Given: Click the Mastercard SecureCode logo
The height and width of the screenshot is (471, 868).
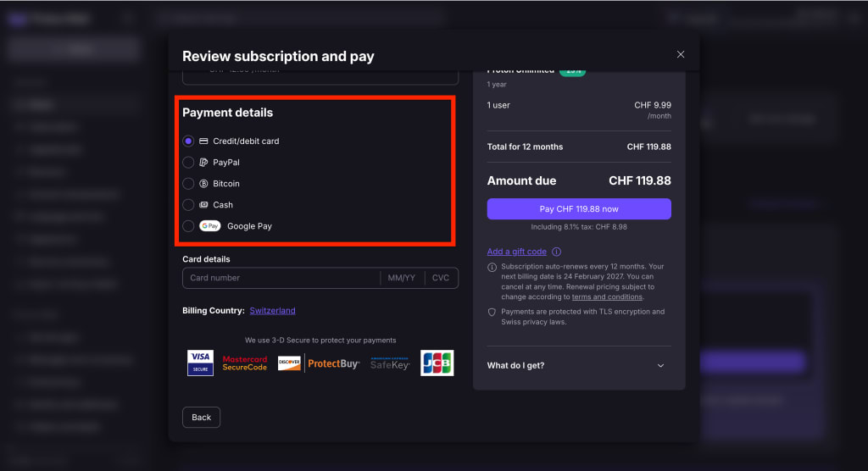Looking at the screenshot, I should (245, 363).
